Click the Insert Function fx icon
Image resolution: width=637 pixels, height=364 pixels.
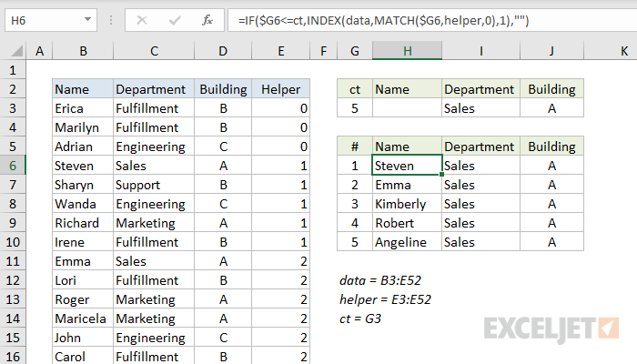[x=207, y=19]
